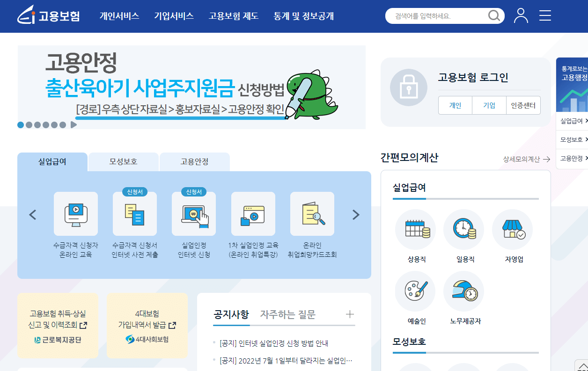Select the 기업서비스 menu item
Image resolution: width=588 pixels, height=371 pixels.
tap(173, 15)
